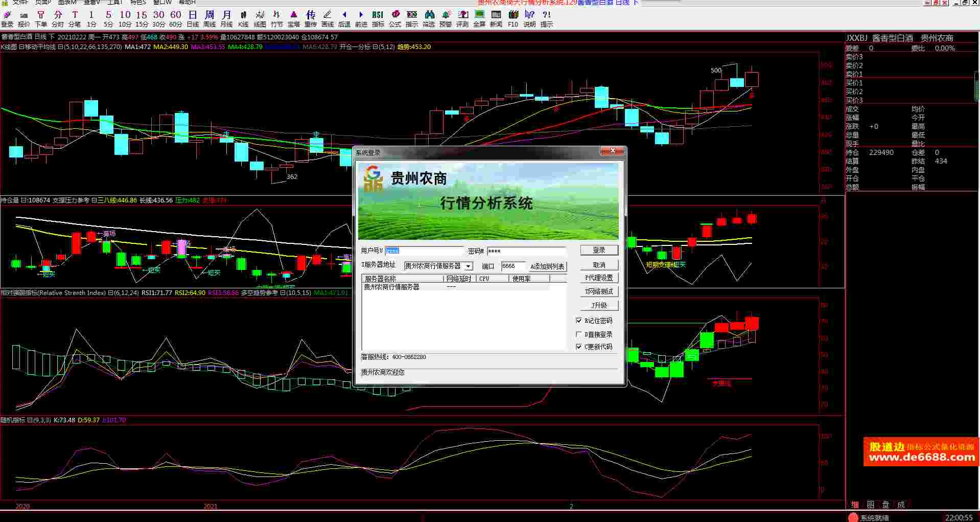Select the 周线 weekly chart icon
Image resolution: width=980 pixels, height=522 pixels.
(209, 19)
